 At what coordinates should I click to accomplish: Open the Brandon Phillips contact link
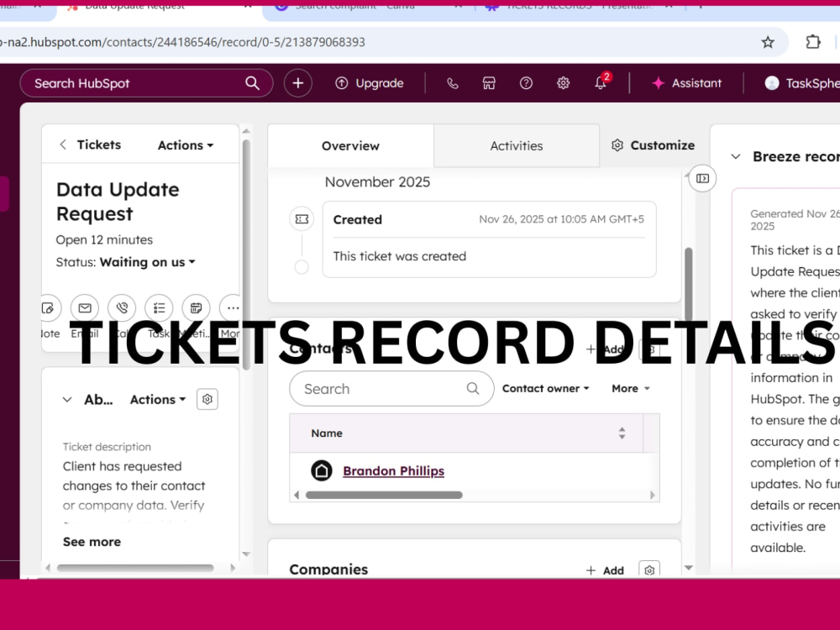(394, 471)
